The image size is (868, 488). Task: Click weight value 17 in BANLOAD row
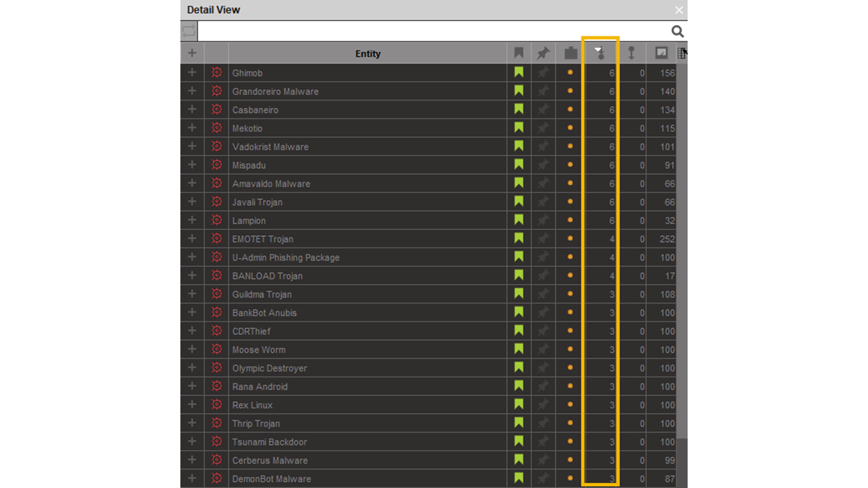(670, 276)
